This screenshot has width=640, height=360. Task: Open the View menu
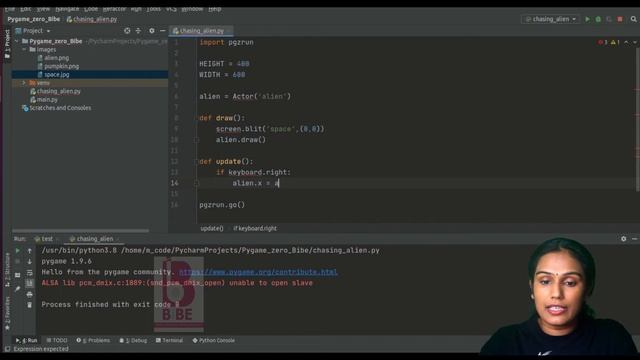pyautogui.click(x=43, y=9)
